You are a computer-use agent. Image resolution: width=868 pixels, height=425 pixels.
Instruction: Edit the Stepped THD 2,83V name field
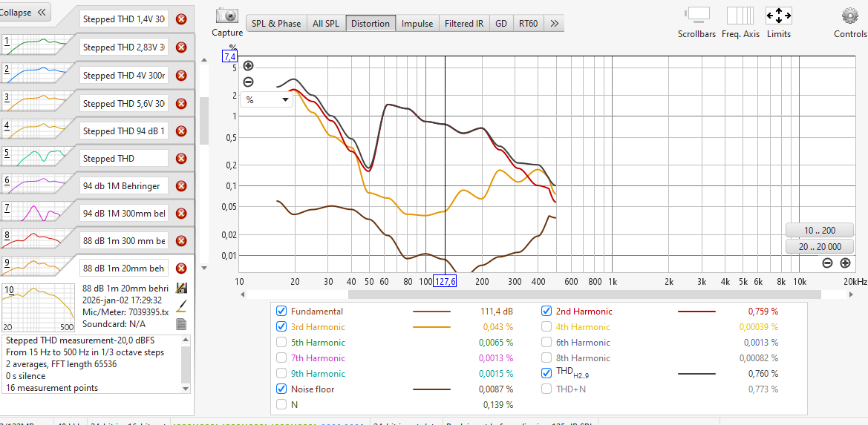click(123, 47)
